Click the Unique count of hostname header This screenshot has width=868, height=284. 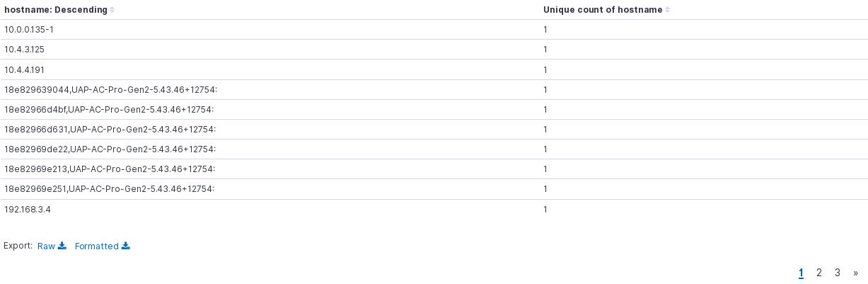point(603,10)
